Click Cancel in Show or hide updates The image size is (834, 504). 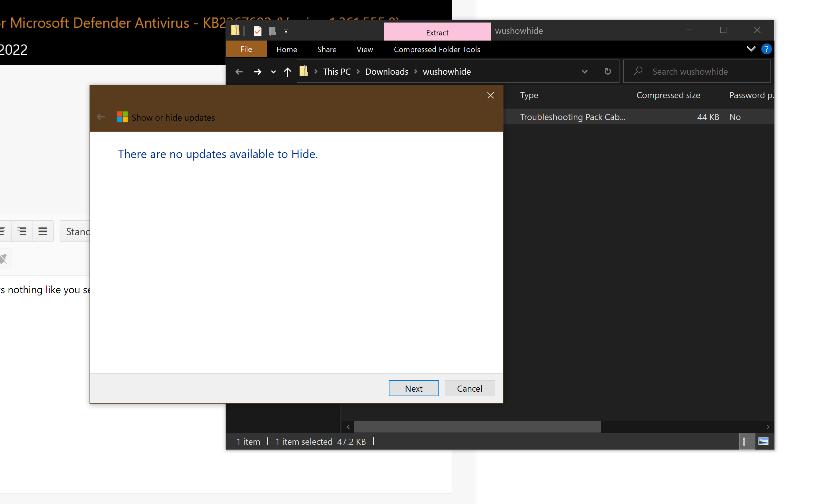[469, 388]
